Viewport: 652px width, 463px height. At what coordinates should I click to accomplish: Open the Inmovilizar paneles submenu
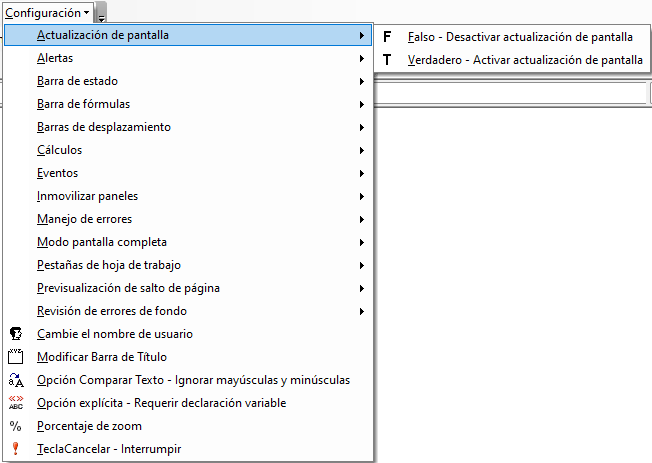pos(188,196)
